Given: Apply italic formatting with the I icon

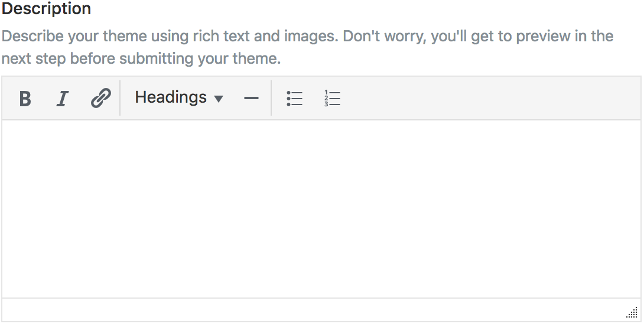Looking at the screenshot, I should click(x=62, y=98).
